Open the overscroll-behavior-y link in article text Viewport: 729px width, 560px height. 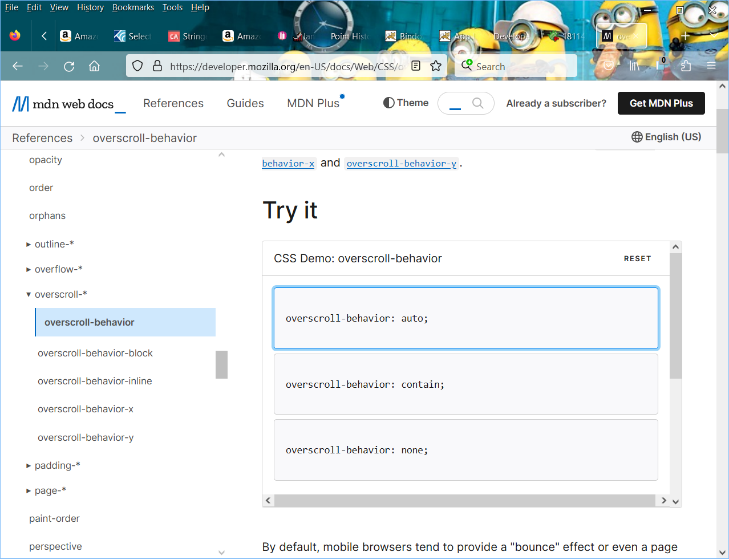pos(402,164)
